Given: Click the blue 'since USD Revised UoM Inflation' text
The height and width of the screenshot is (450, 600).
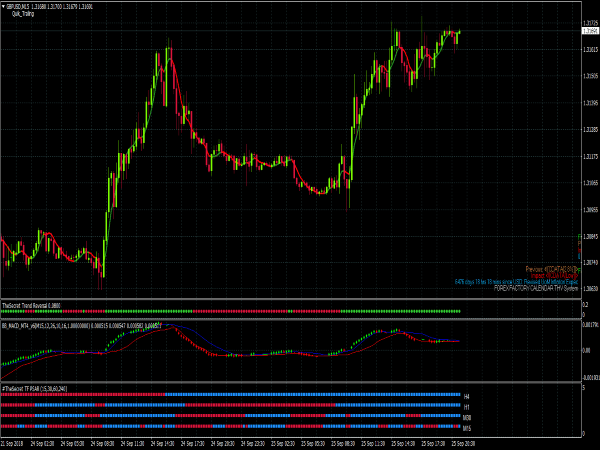Looking at the screenshot, I should click(517, 282).
